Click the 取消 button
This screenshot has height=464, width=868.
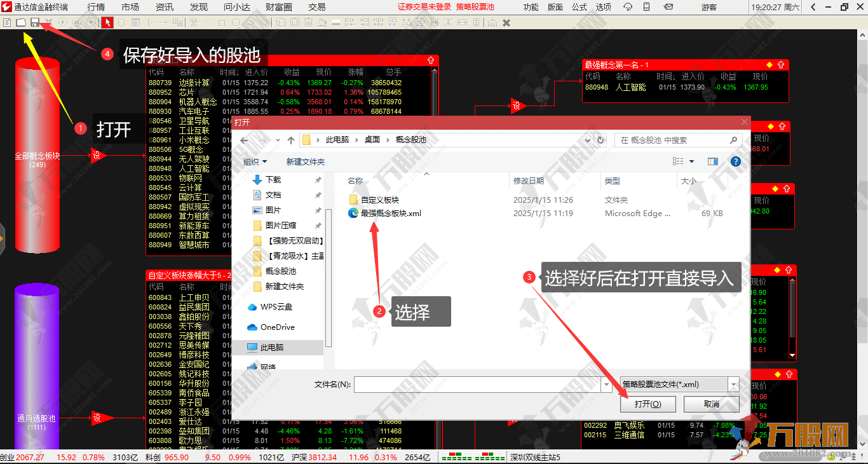coord(711,404)
